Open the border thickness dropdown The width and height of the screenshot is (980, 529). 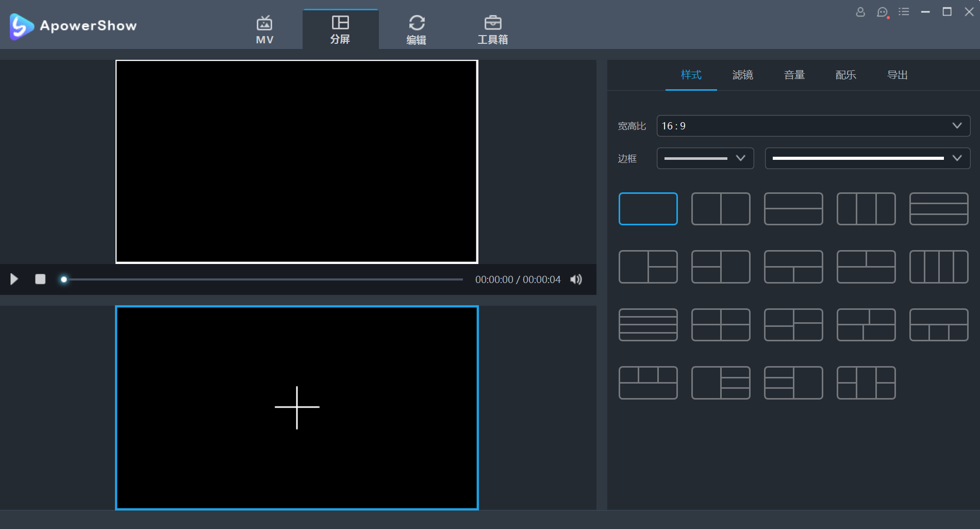(705, 158)
